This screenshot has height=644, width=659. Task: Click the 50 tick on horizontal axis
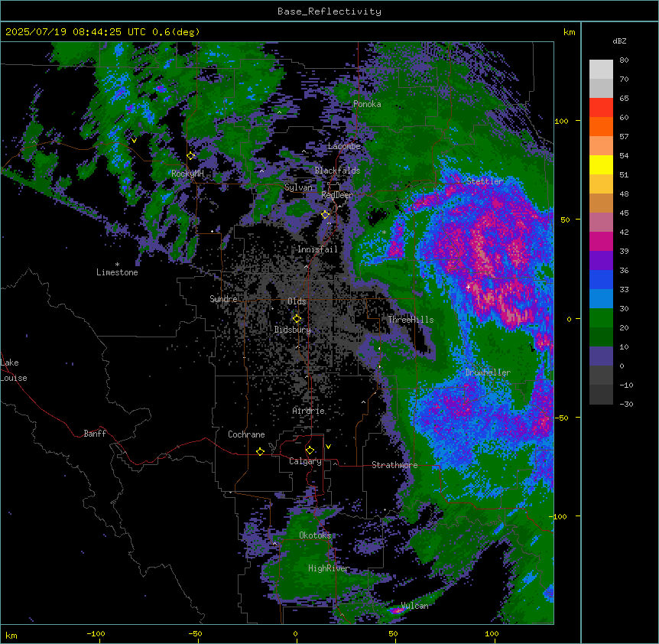[393, 634]
